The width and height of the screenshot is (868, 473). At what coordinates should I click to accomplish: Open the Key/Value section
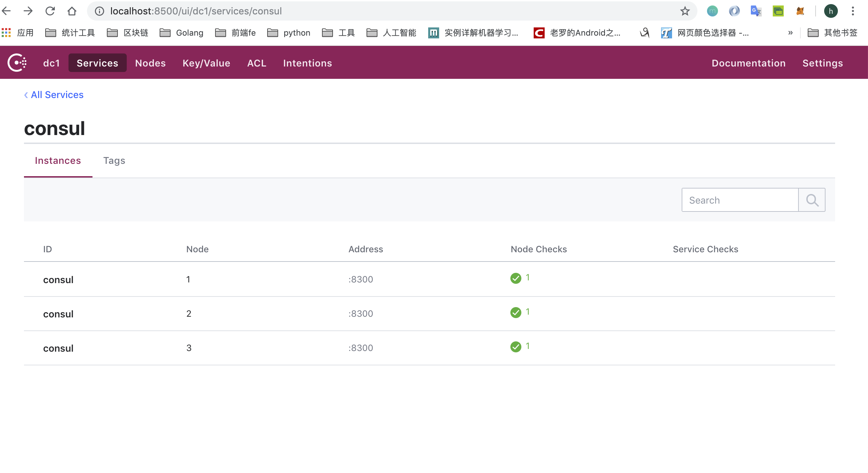206,63
